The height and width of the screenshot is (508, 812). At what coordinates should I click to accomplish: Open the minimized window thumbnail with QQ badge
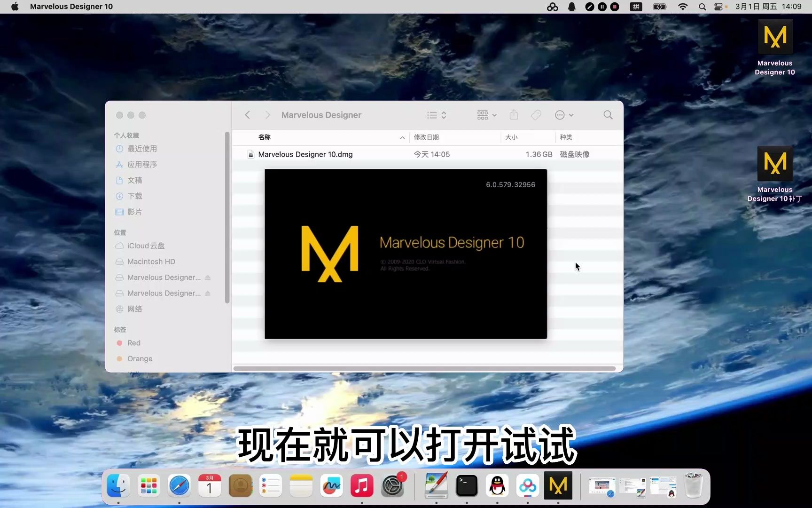(663, 487)
